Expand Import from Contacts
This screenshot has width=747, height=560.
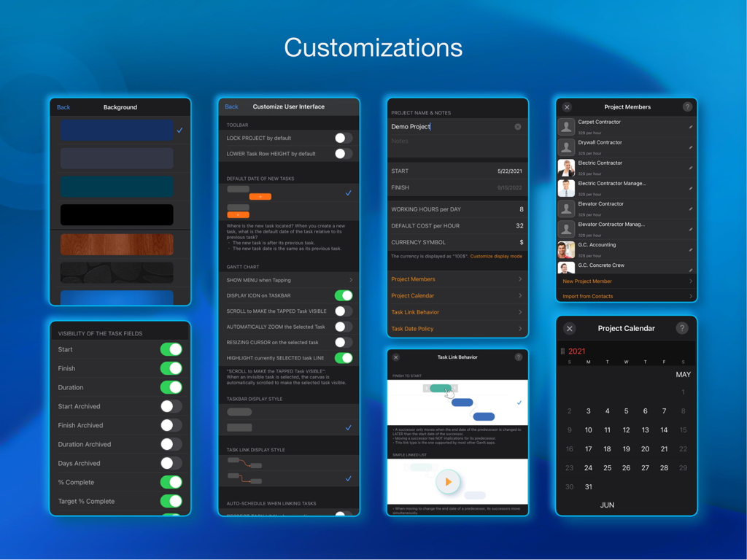pos(625,295)
